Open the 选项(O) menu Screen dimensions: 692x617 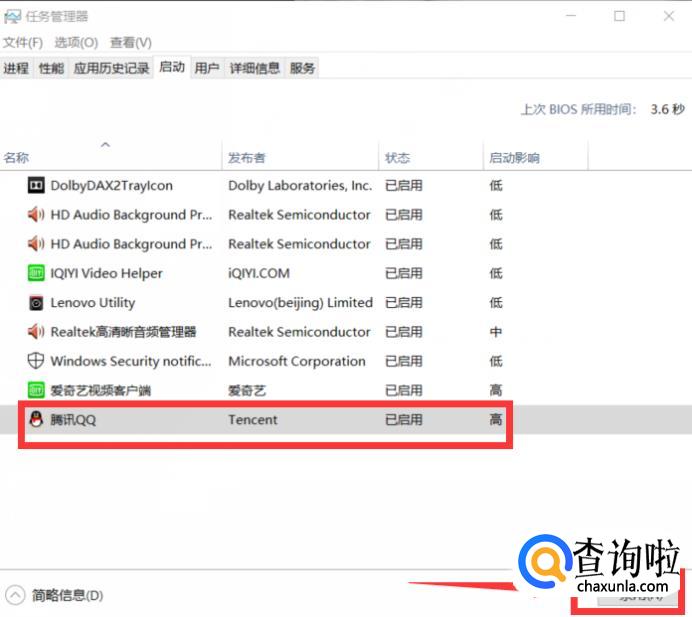point(76,43)
